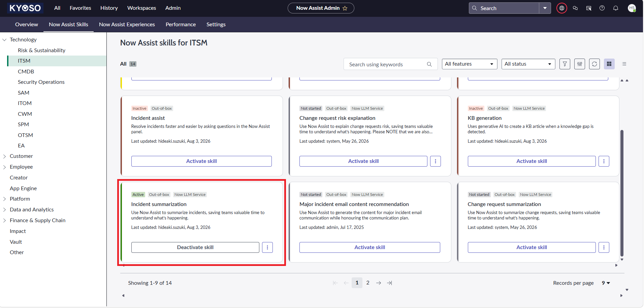Go to page 2
This screenshot has width=644, height=308.
(x=368, y=283)
